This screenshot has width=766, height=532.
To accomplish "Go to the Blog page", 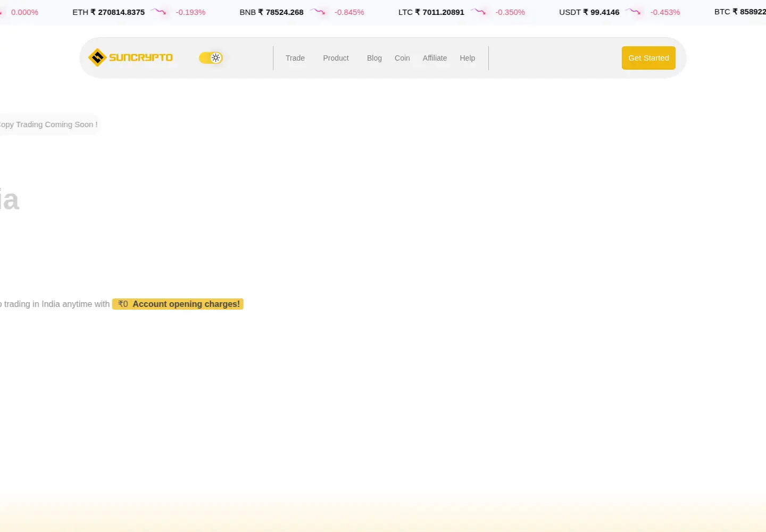I will pos(374,58).
